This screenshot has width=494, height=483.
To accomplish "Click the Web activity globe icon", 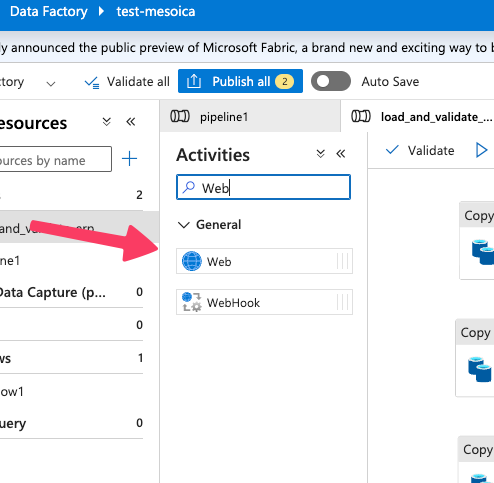I will (192, 261).
